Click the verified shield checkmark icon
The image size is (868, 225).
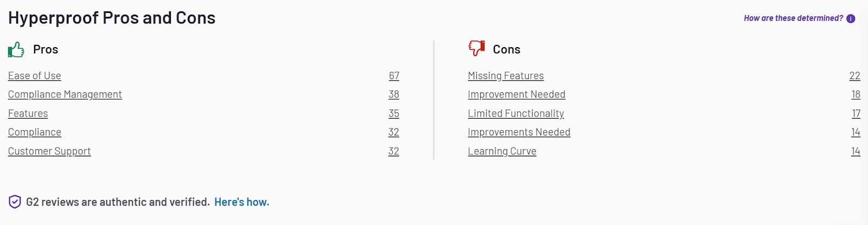click(15, 202)
